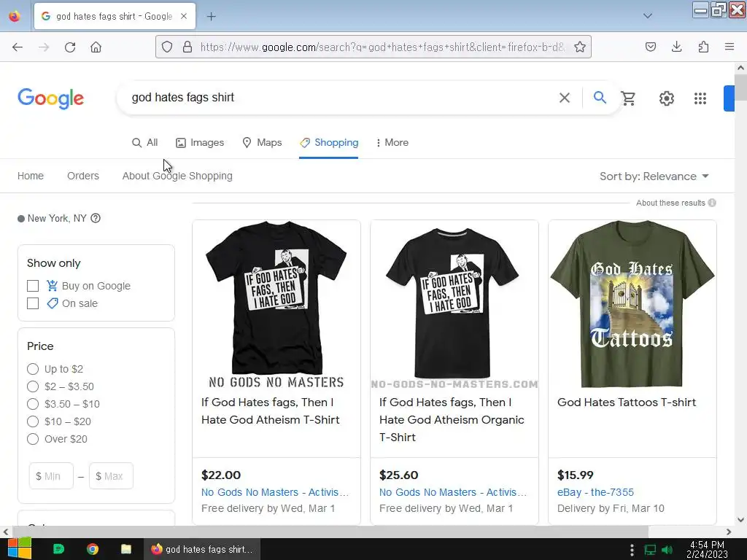
Task: Click the Google logo
Action: coord(51,98)
